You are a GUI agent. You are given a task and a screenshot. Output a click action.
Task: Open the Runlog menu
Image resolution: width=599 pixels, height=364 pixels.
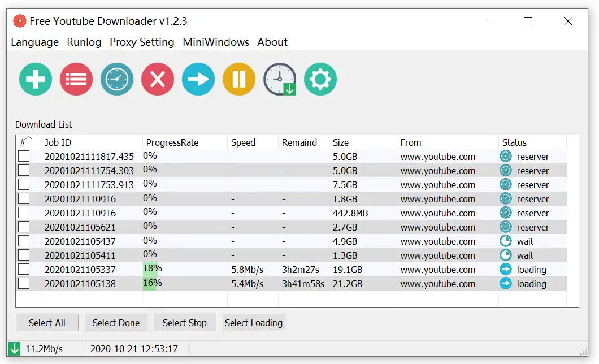coord(84,42)
